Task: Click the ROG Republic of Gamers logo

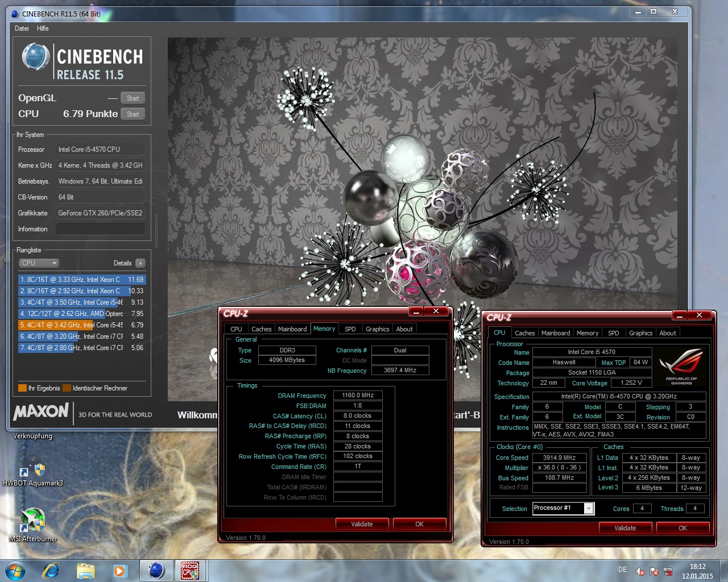Action: point(681,367)
